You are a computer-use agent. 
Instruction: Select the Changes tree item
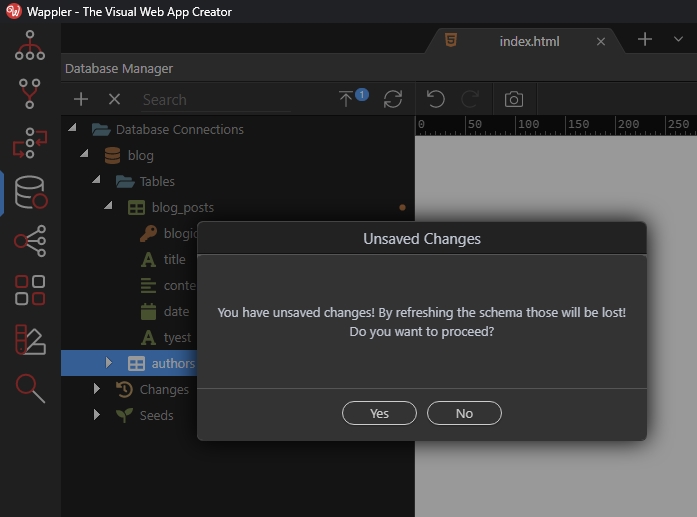point(164,389)
